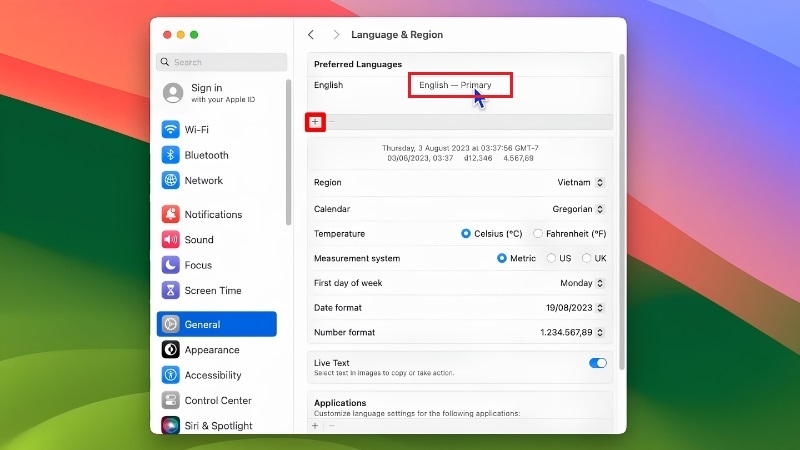800x450 pixels.
Task: Open the Network globe icon
Action: tap(170, 180)
